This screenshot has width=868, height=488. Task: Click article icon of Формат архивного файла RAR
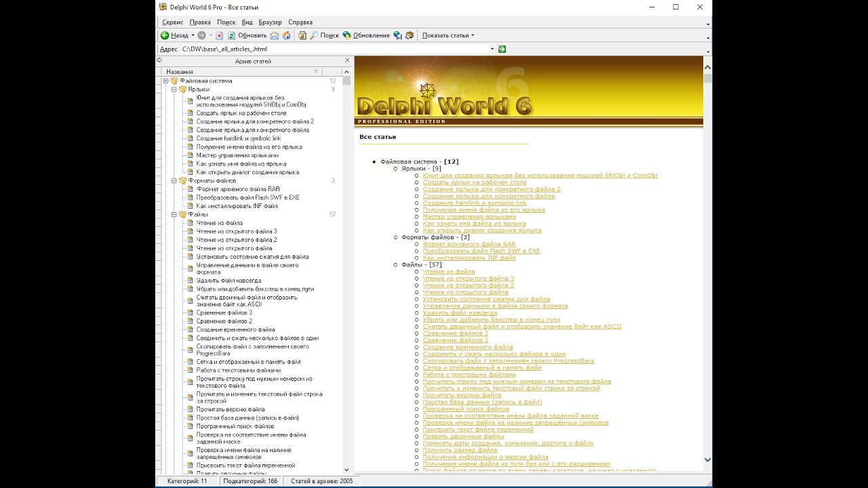pyautogui.click(x=191, y=189)
